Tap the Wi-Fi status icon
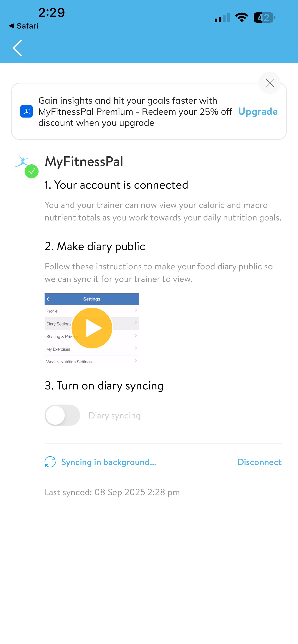This screenshot has width=298, height=644. pyautogui.click(x=241, y=17)
